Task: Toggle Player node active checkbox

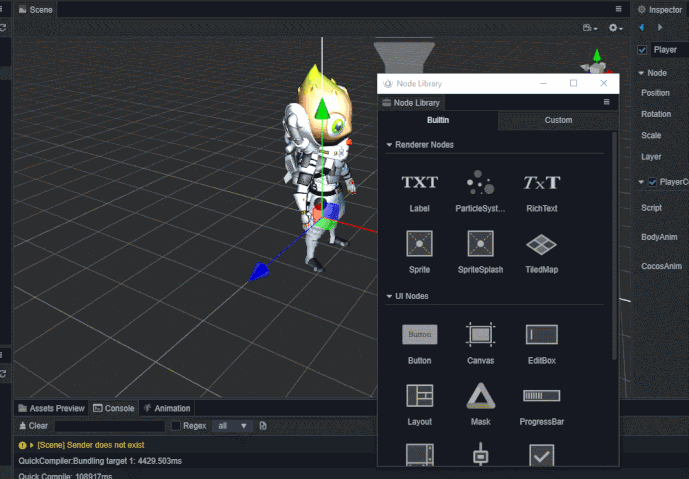Action: (x=642, y=50)
